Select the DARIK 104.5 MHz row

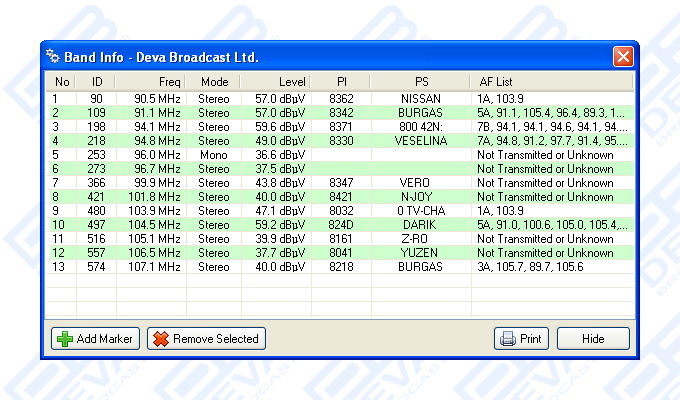click(340, 226)
